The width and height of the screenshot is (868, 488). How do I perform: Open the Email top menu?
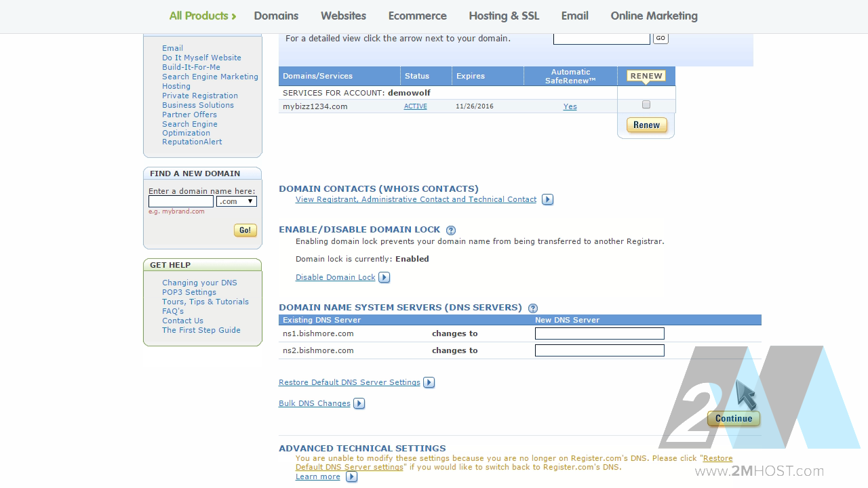coord(575,16)
